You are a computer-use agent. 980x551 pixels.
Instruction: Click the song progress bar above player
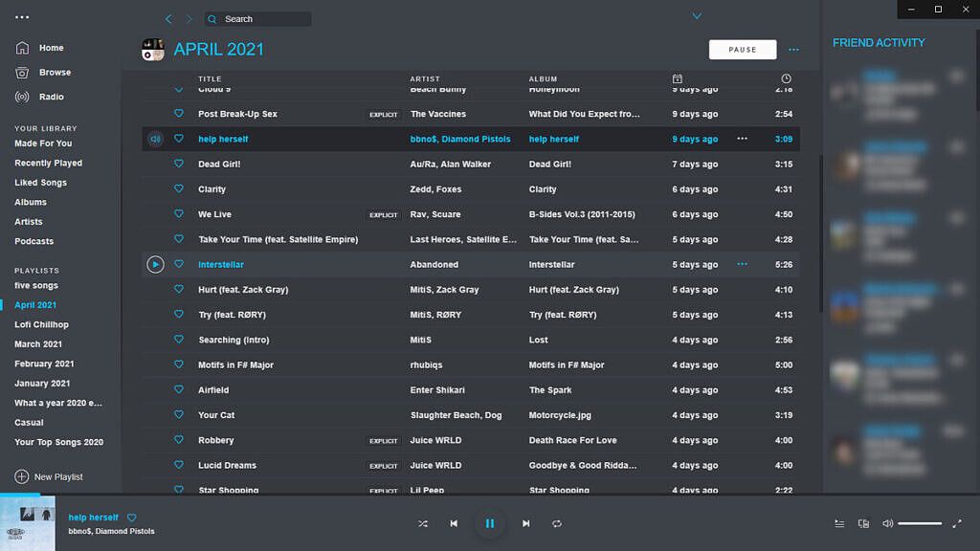tap(490, 495)
